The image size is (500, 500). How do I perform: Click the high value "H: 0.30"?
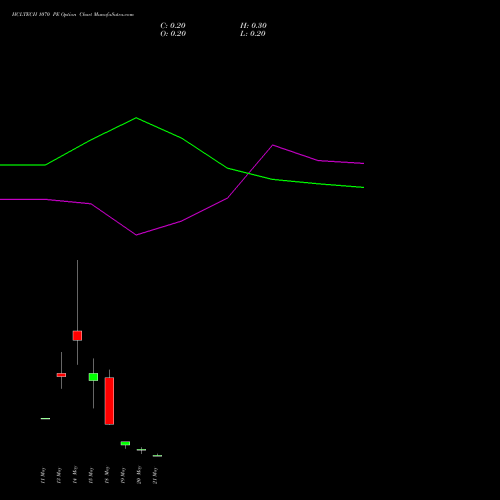click(x=253, y=26)
